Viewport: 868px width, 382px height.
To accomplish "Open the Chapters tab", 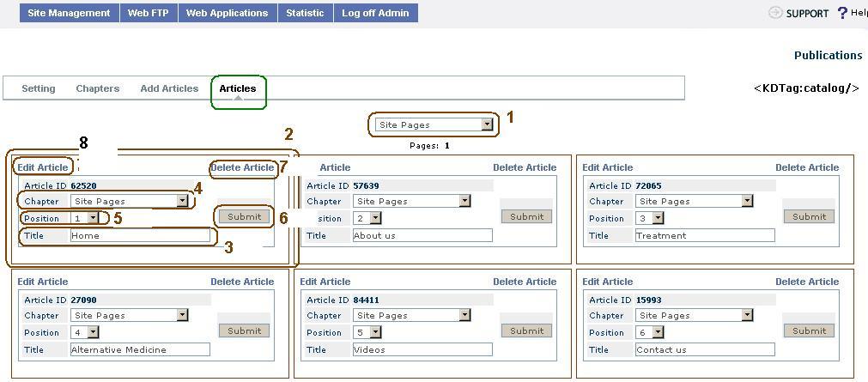I will tap(98, 88).
